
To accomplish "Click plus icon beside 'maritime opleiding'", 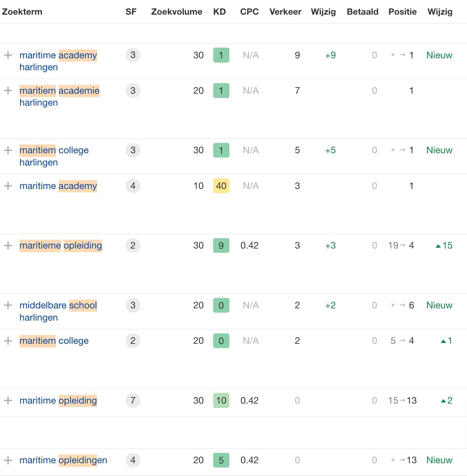I will click(x=8, y=400).
